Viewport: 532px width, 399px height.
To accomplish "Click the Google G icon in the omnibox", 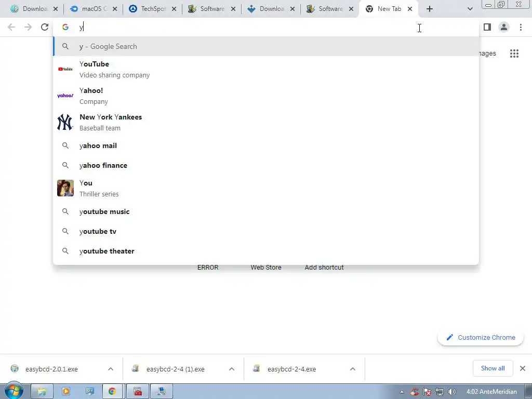I will 65,27.
